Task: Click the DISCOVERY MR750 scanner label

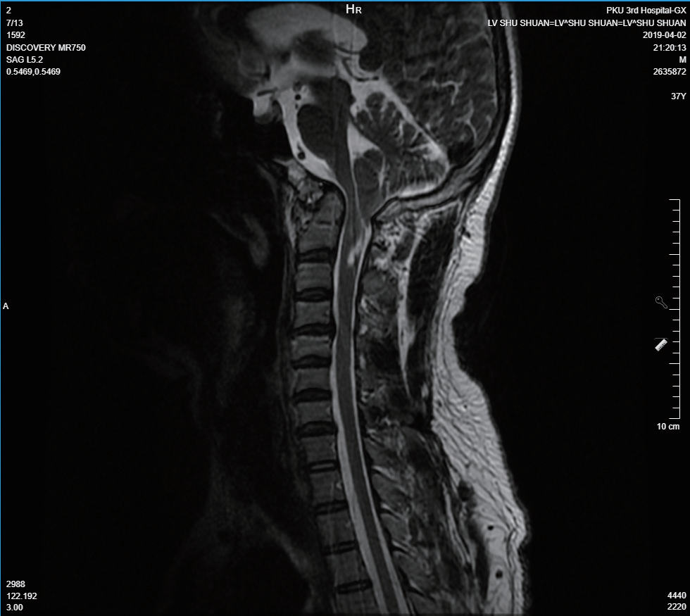Action: click(x=46, y=47)
